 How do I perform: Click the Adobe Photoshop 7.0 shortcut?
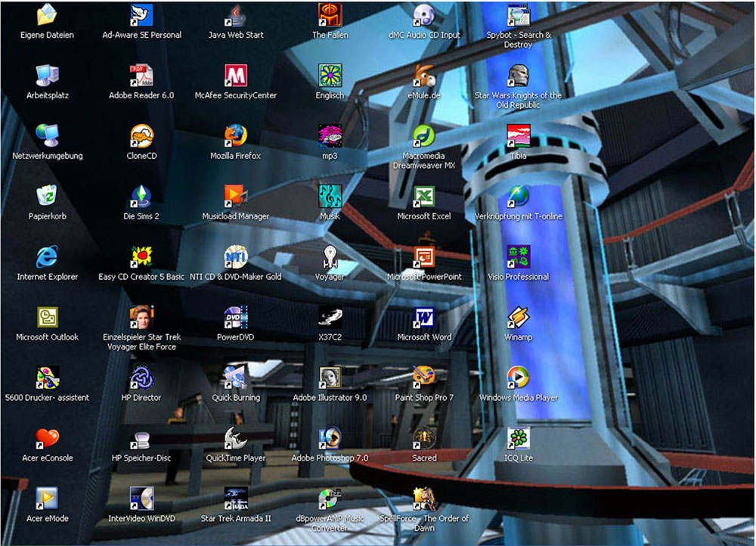(x=330, y=439)
